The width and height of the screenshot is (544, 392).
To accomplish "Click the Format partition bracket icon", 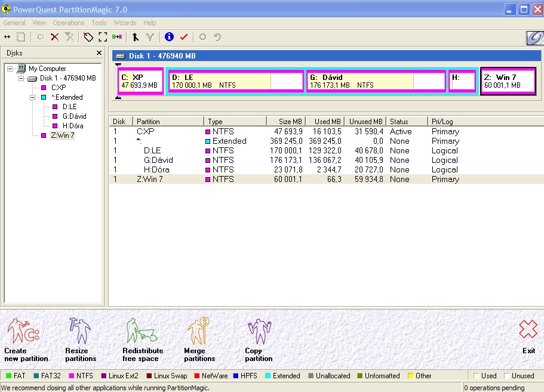I will point(103,37).
